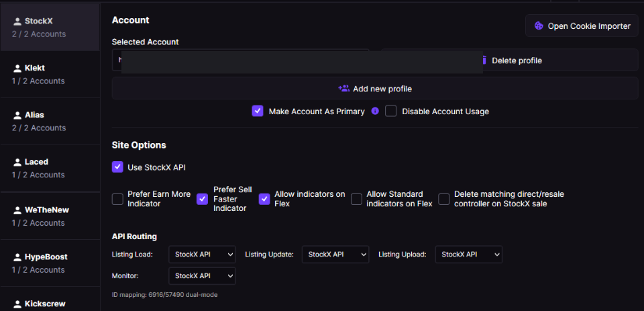Click the Monitor label

tap(125, 275)
